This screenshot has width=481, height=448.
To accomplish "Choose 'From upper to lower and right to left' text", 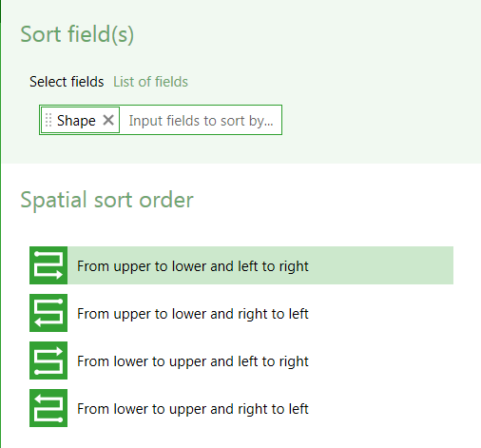I will click(x=193, y=314).
